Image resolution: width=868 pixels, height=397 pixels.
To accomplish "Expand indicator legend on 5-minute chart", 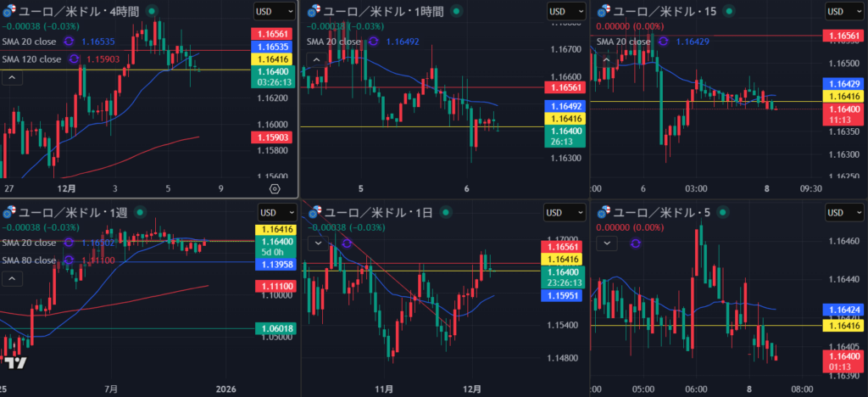I will coord(607,243).
